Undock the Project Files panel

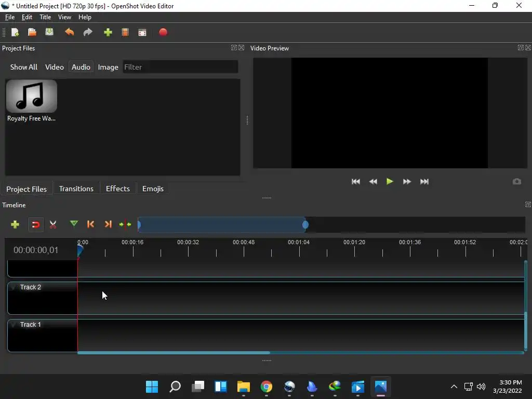tap(234, 47)
